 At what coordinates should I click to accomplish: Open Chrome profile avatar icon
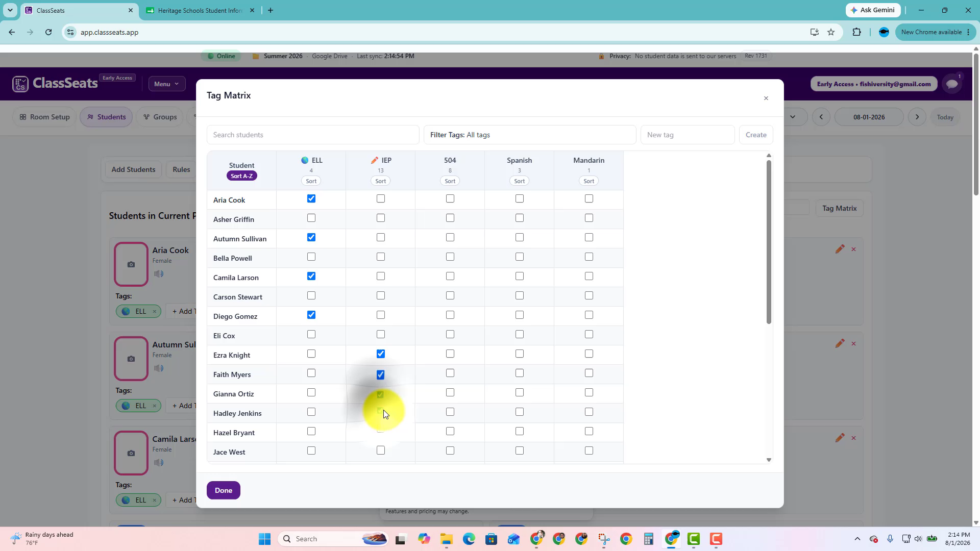coord(884,32)
